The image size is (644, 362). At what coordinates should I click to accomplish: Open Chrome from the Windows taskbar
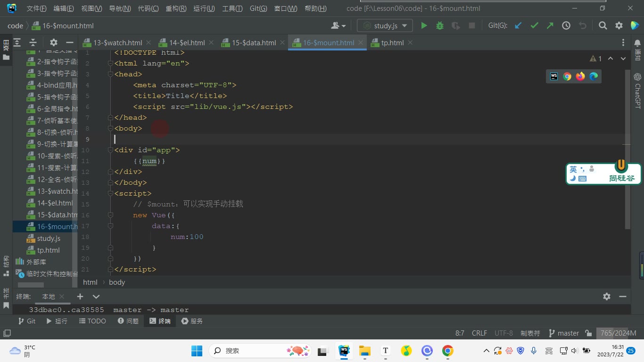tap(448, 351)
